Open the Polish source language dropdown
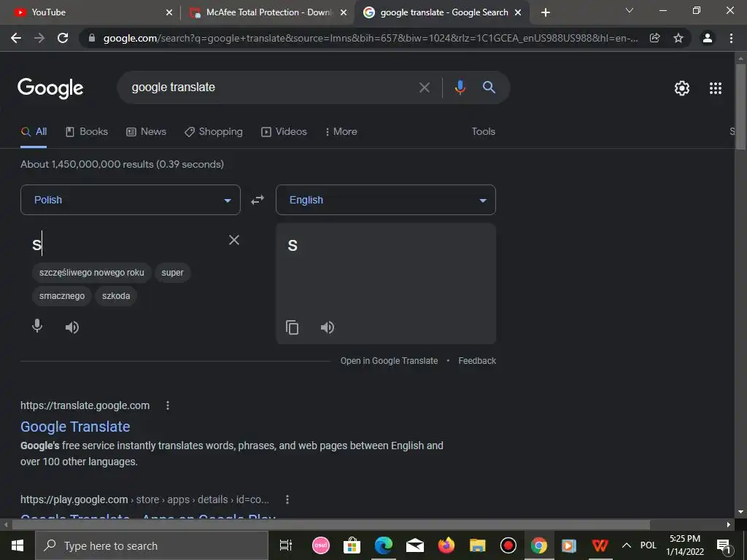 tap(131, 200)
